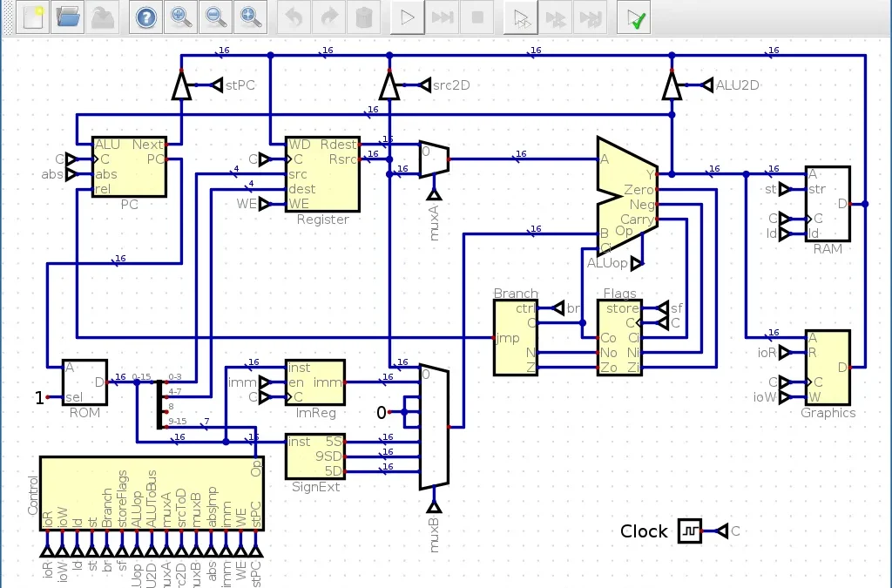Click the greyed-out stop simulation button
The image size is (892, 588).
(476, 17)
